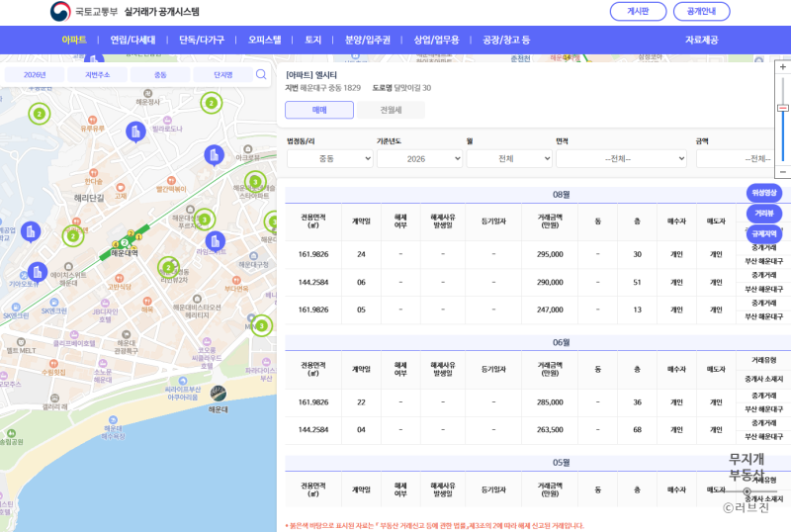Open 월 dropdown showing 전체
791x532 pixels.
click(x=509, y=158)
